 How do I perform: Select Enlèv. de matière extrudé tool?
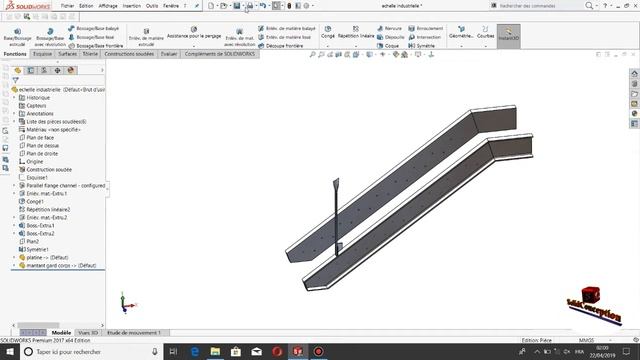(x=146, y=37)
